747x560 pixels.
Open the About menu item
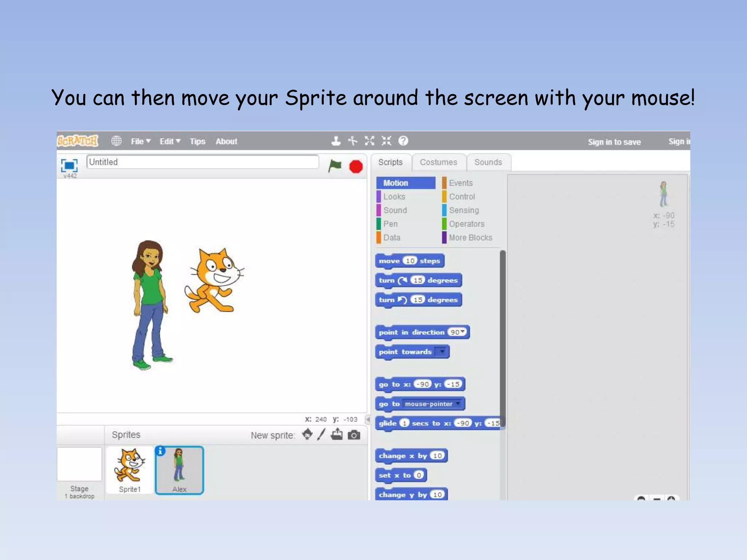coord(226,141)
